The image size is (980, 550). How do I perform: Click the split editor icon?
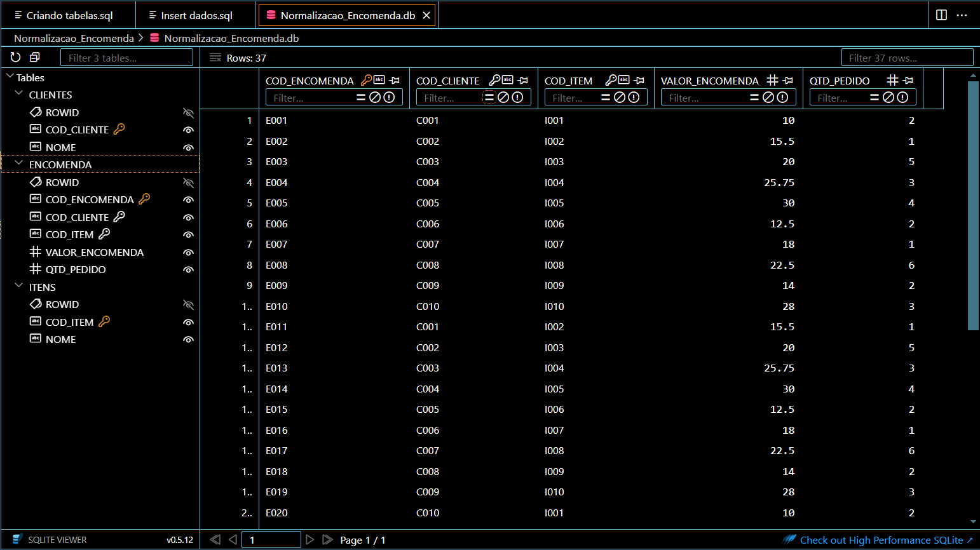coord(942,15)
